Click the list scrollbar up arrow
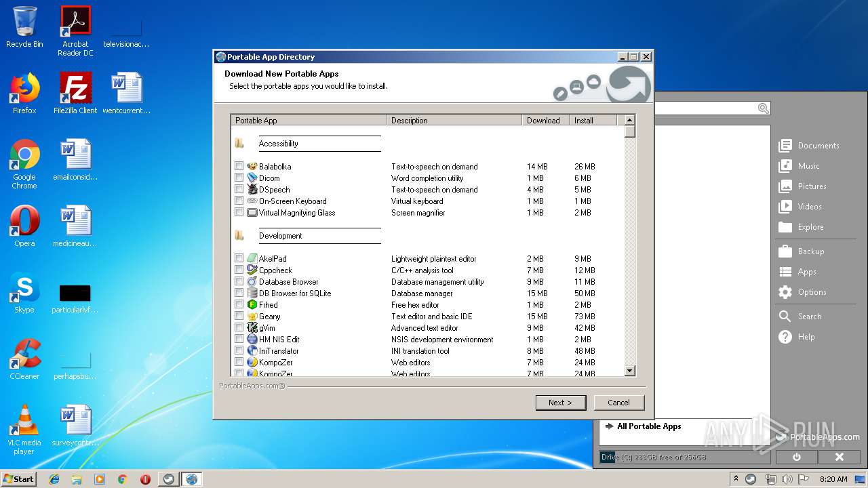Image resolution: width=868 pixels, height=488 pixels. pyautogui.click(x=629, y=119)
